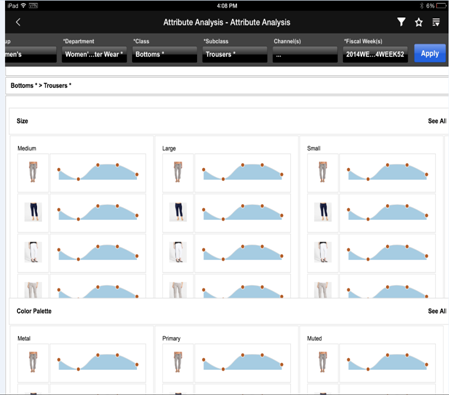Tap white trousers thumbnail under Small
Image resolution: width=450 pixels, height=396 pixels.
[x=322, y=253]
